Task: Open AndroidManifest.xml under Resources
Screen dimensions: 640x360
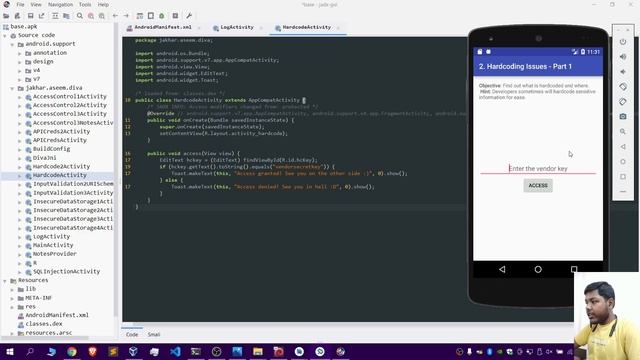Action: [57, 316]
